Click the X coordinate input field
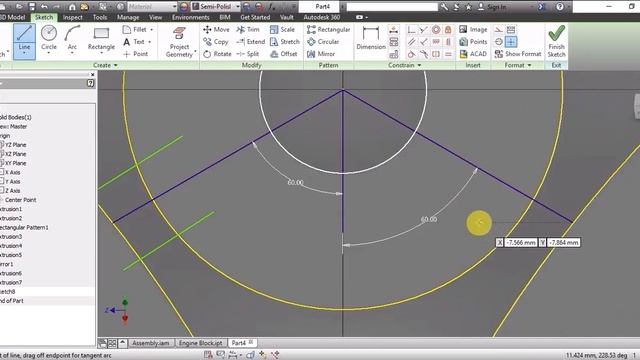 point(520,242)
